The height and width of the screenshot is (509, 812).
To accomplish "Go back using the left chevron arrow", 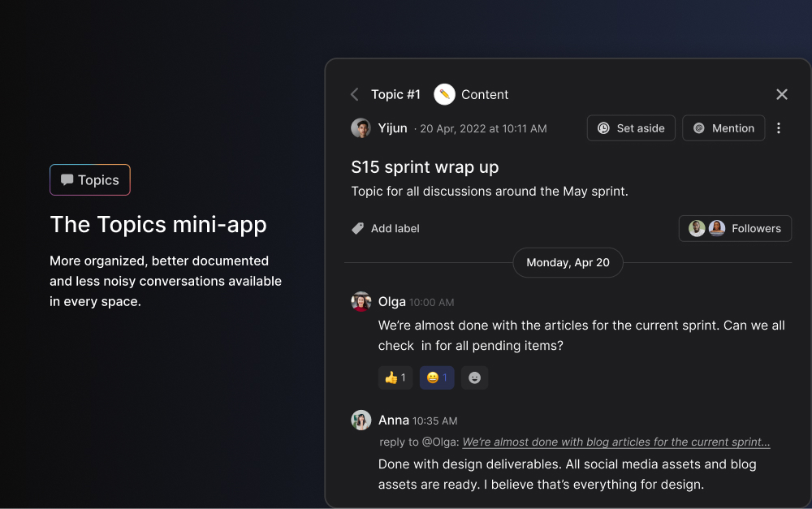I will [354, 94].
